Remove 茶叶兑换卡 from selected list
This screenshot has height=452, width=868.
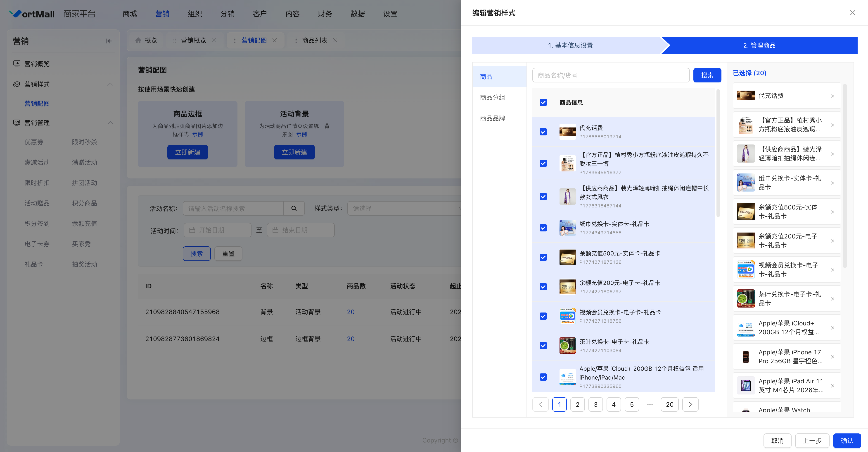click(x=832, y=299)
